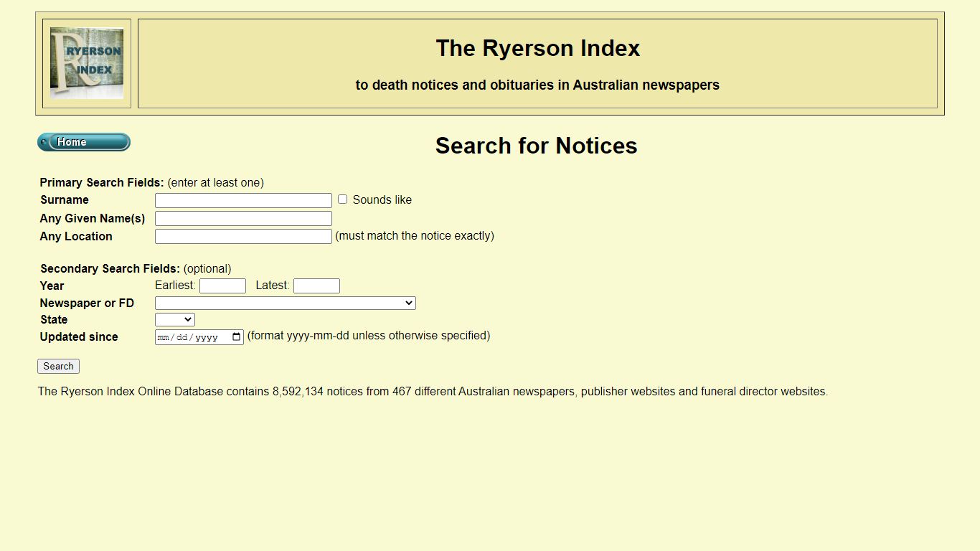The height and width of the screenshot is (551, 980).
Task: Open the calendar picker icon in date field
Action: point(237,337)
